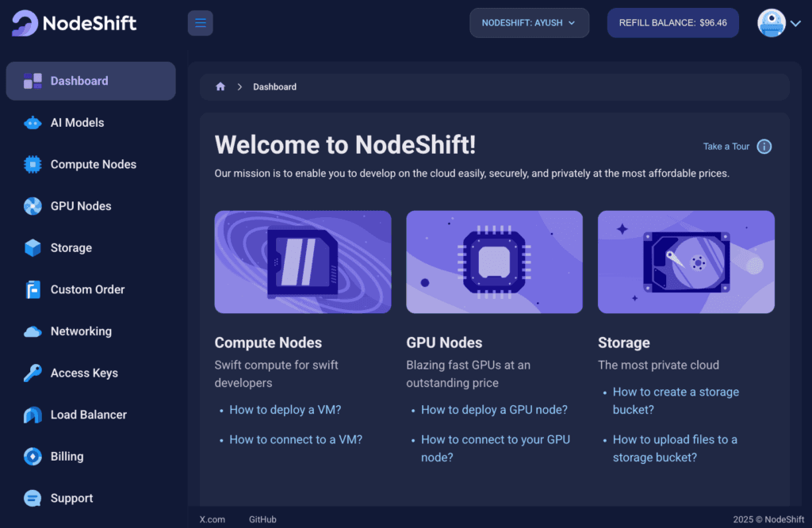
Task: Click the Support chat bubble icon
Action: click(x=33, y=498)
